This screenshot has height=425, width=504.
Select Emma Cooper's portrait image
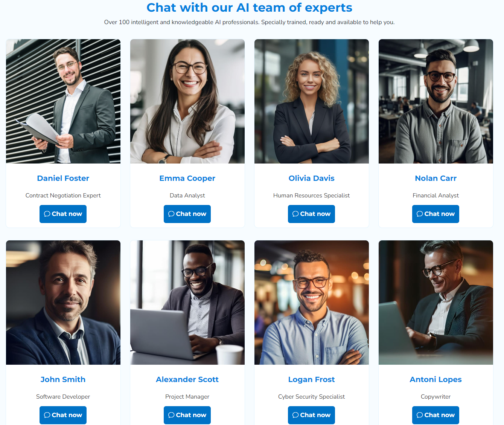click(x=187, y=101)
